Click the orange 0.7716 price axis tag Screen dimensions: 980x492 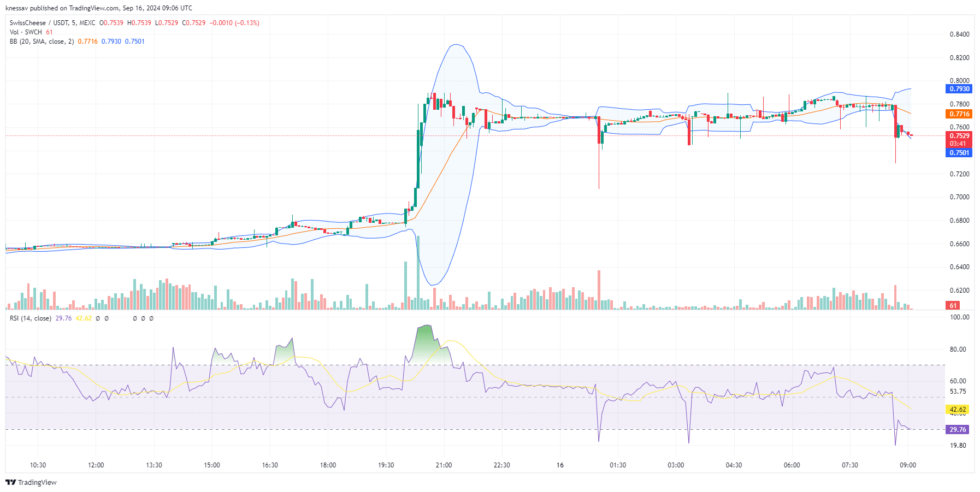(959, 114)
